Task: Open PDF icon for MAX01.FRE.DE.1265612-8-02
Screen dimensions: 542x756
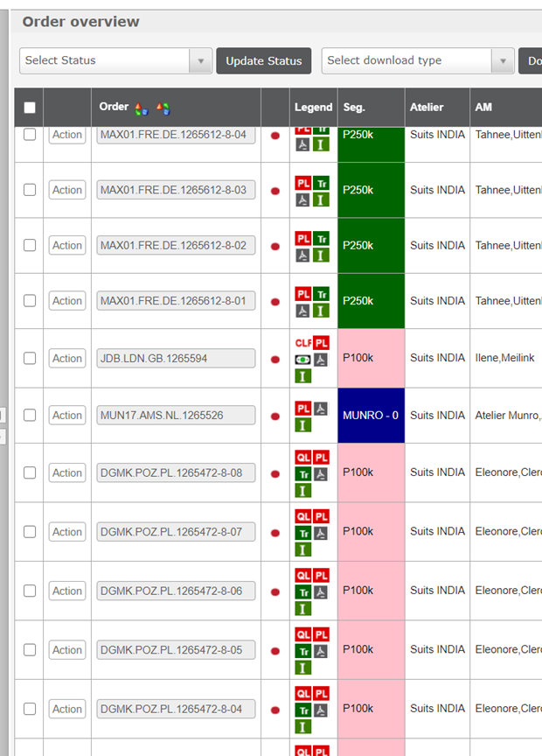Action: 302,255
